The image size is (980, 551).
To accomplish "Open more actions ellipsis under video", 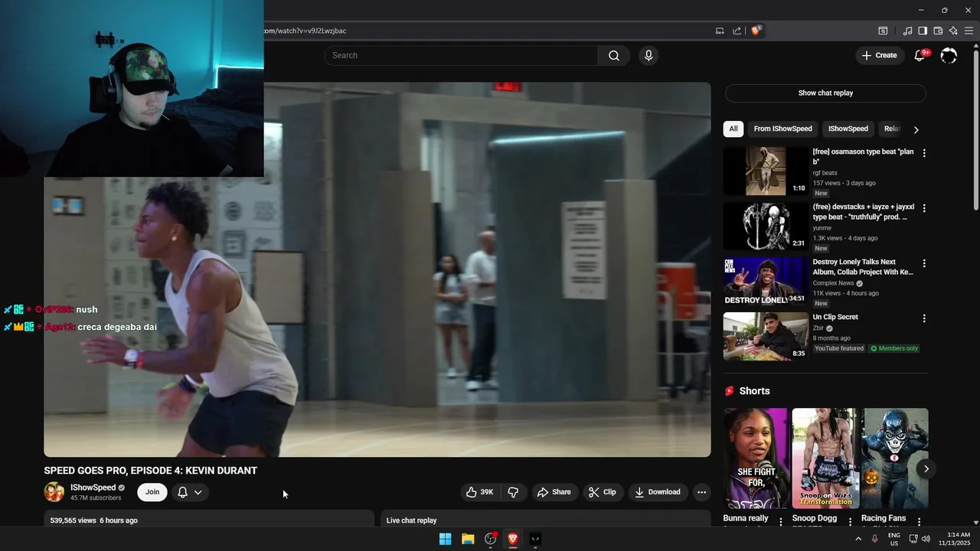I will (701, 492).
